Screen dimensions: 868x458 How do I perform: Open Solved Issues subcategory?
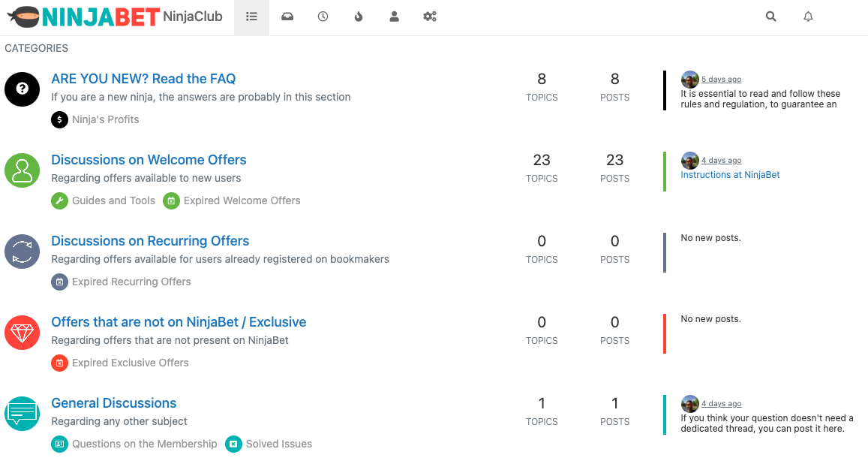[278, 444]
